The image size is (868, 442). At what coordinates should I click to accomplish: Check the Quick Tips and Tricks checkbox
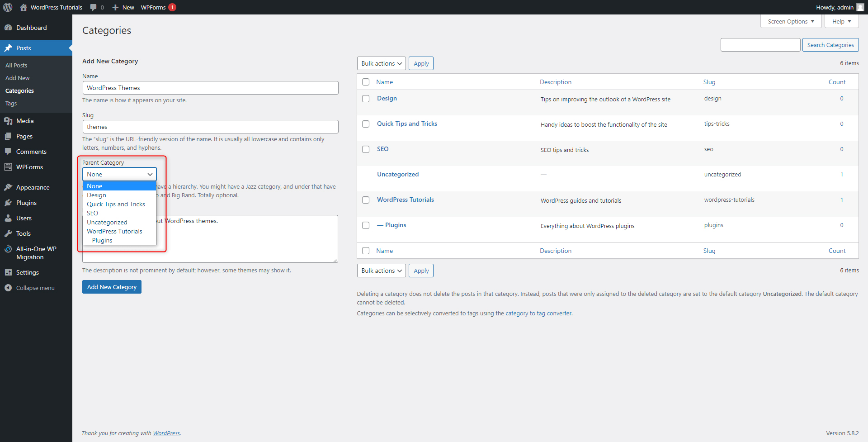[366, 124]
